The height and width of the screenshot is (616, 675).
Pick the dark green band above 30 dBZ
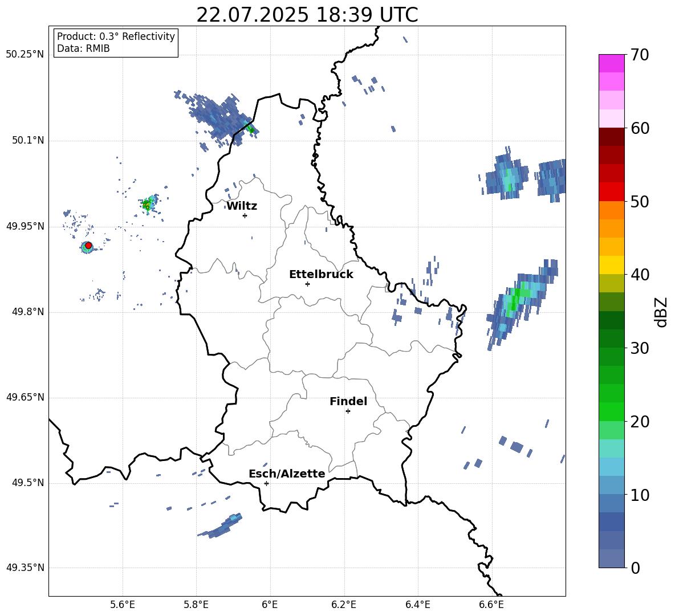[612, 338]
